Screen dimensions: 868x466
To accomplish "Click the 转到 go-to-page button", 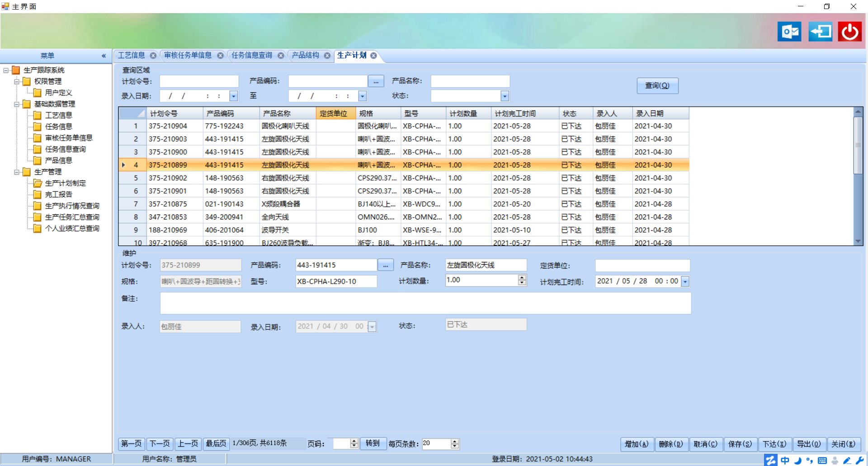I will tap(373, 443).
